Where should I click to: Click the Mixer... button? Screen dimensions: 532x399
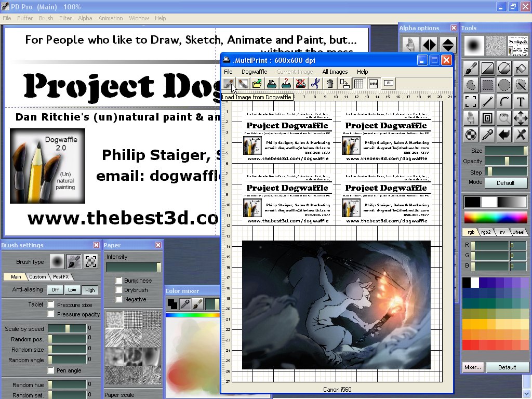coord(473,367)
